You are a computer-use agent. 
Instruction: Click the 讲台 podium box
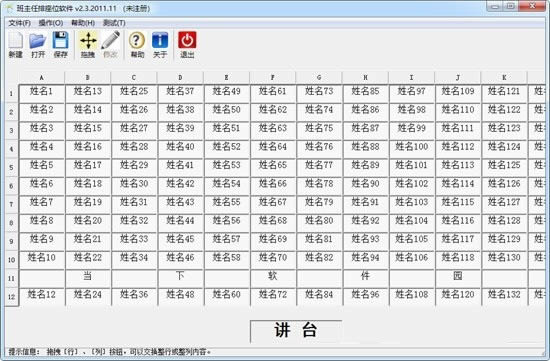tap(296, 331)
